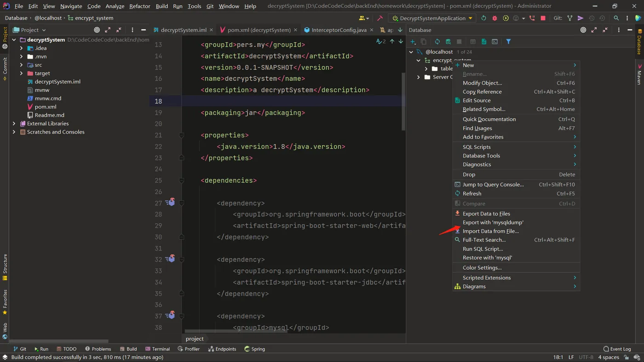Viewport: 644px width, 362px height.
Task: Expand all icon in Project panel header
Action: 108,30
